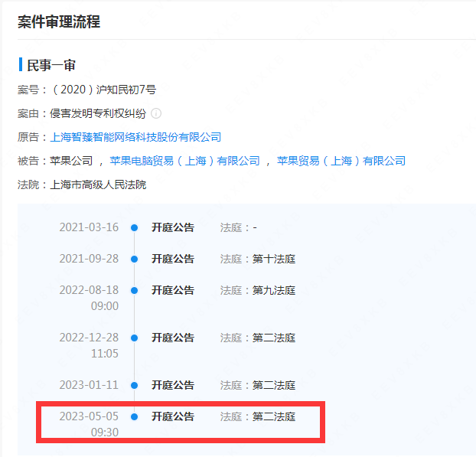
Task: Click defendant name 苹果公司
Action: (x=71, y=161)
